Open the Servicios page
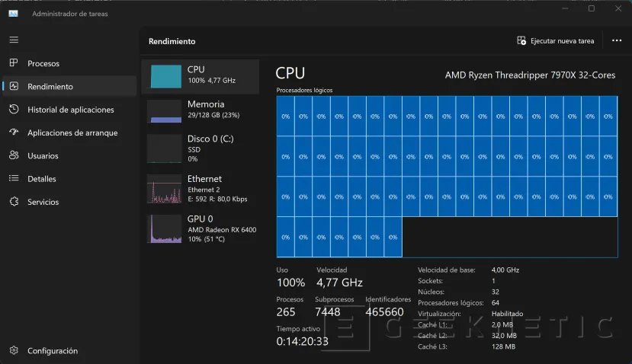The width and height of the screenshot is (632, 364). point(69,202)
